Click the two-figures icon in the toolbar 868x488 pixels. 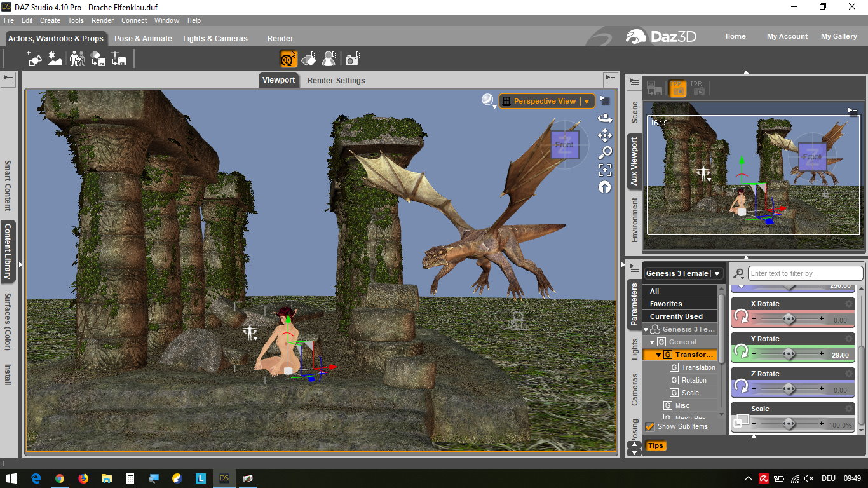(77, 59)
